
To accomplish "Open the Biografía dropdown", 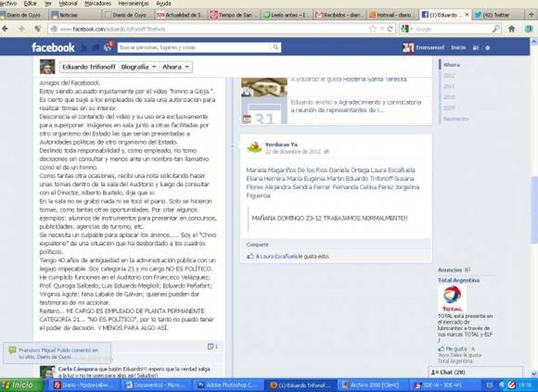I will tap(138, 67).
